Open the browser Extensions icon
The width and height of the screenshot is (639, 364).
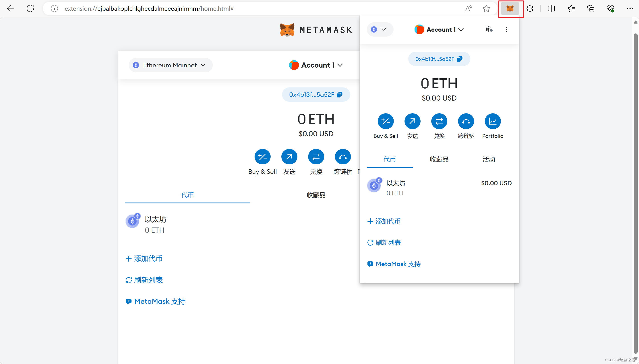tap(530, 8)
